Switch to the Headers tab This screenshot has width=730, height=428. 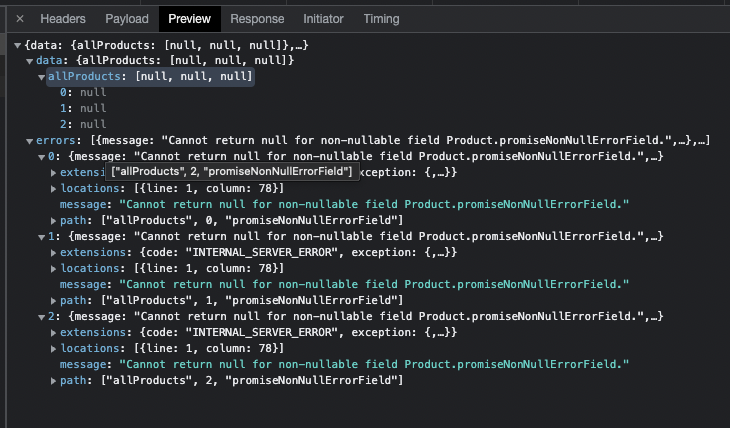click(x=63, y=19)
